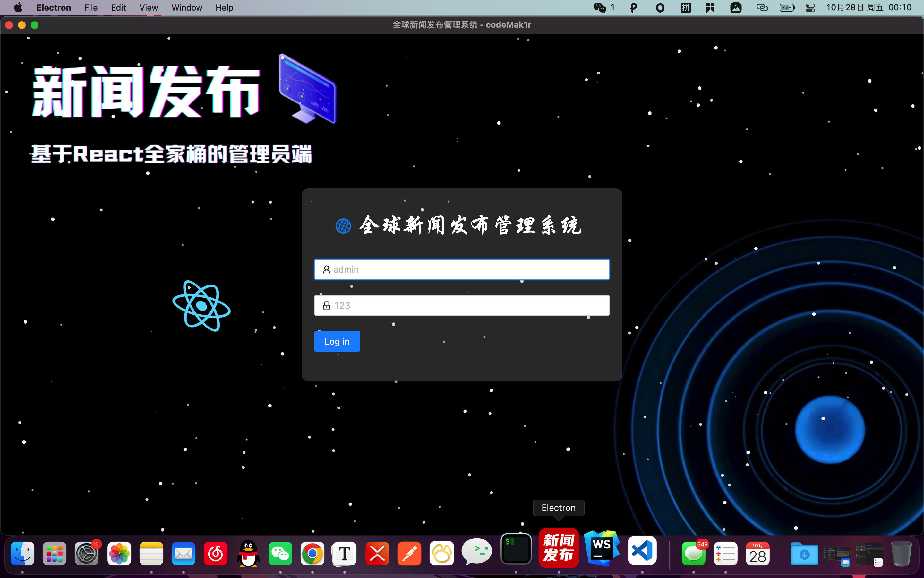Click the 全球新闻发布管理系统 heading in login card

pyautogui.click(x=470, y=225)
